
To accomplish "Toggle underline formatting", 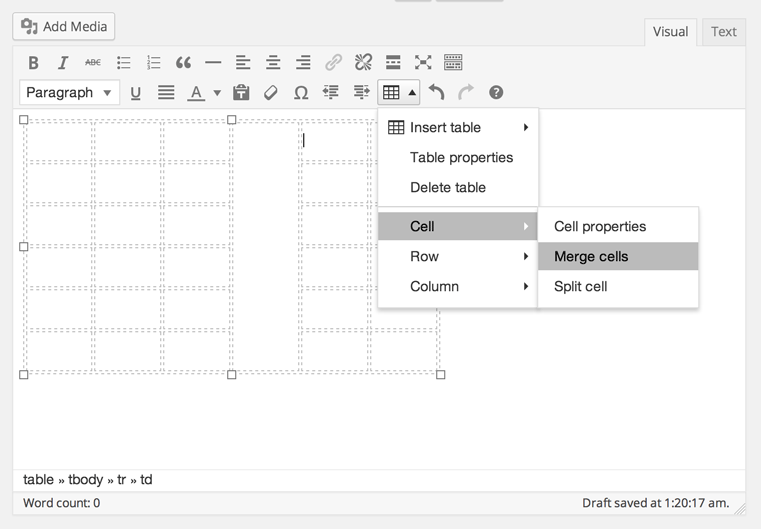I will pos(136,93).
